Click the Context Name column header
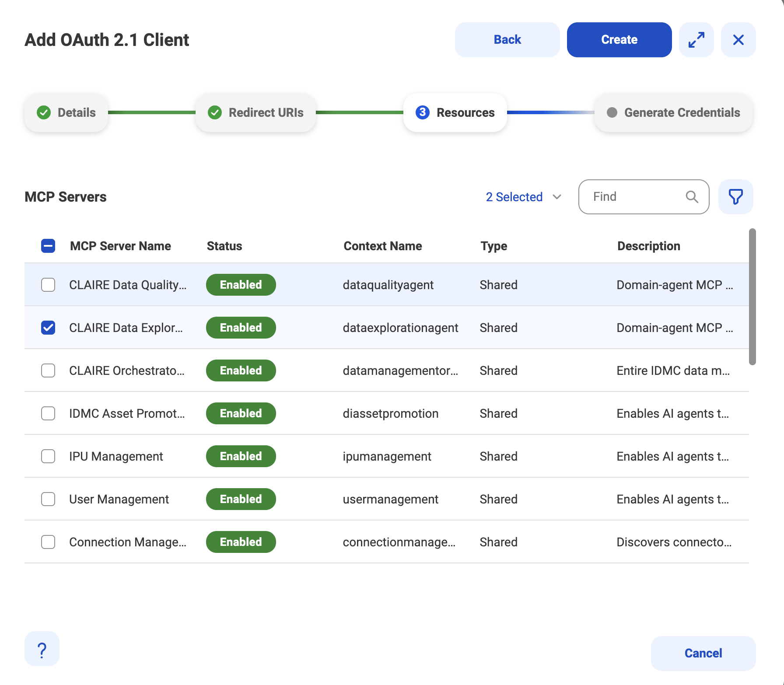784x685 pixels. pos(383,246)
